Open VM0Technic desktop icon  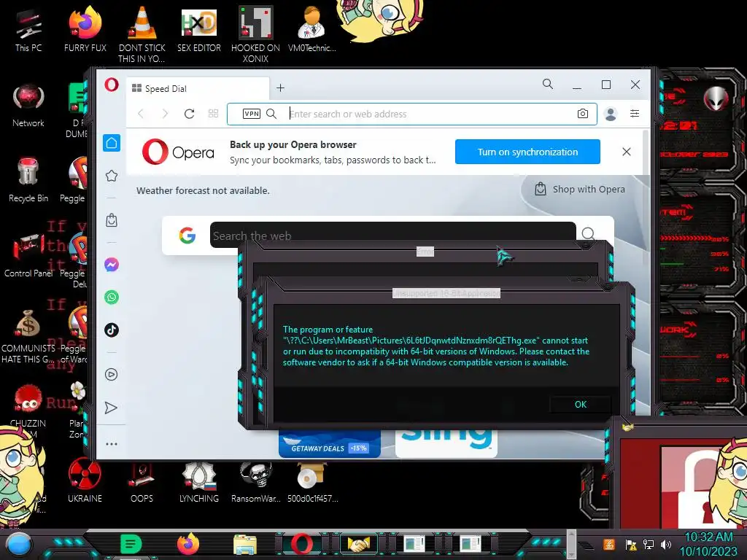tap(312, 30)
